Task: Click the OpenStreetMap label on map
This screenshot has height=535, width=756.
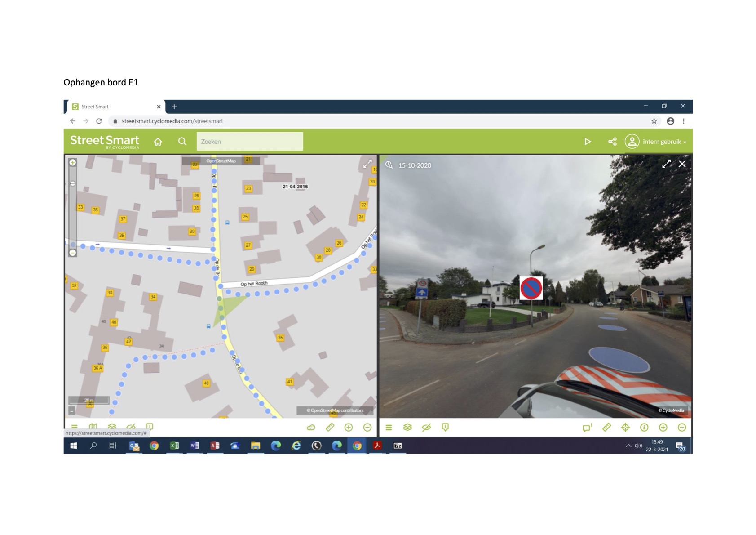Action: (x=221, y=161)
